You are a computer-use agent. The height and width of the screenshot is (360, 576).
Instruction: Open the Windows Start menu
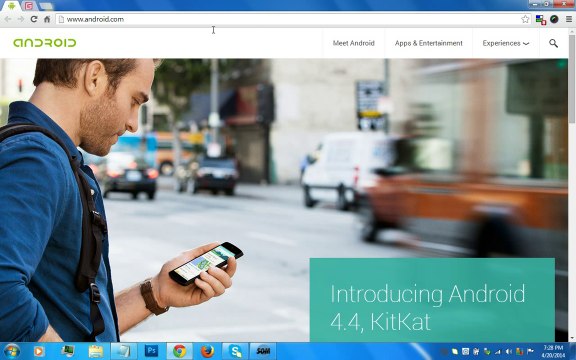click(11, 351)
